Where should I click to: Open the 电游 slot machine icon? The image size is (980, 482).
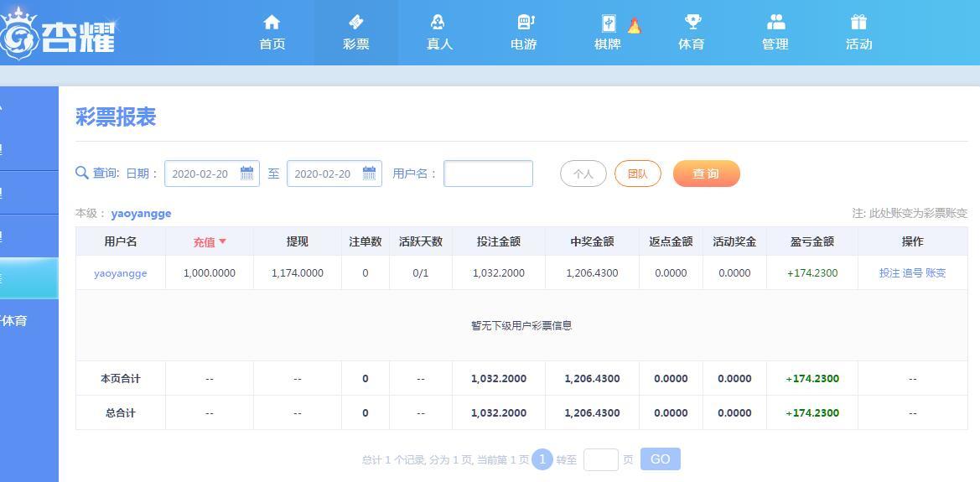[524, 23]
